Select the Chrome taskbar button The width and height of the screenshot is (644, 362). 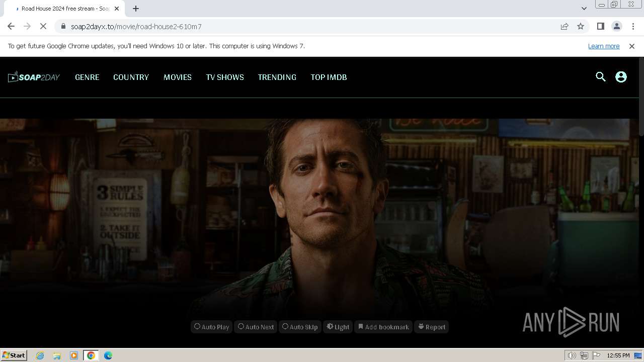[x=91, y=355]
